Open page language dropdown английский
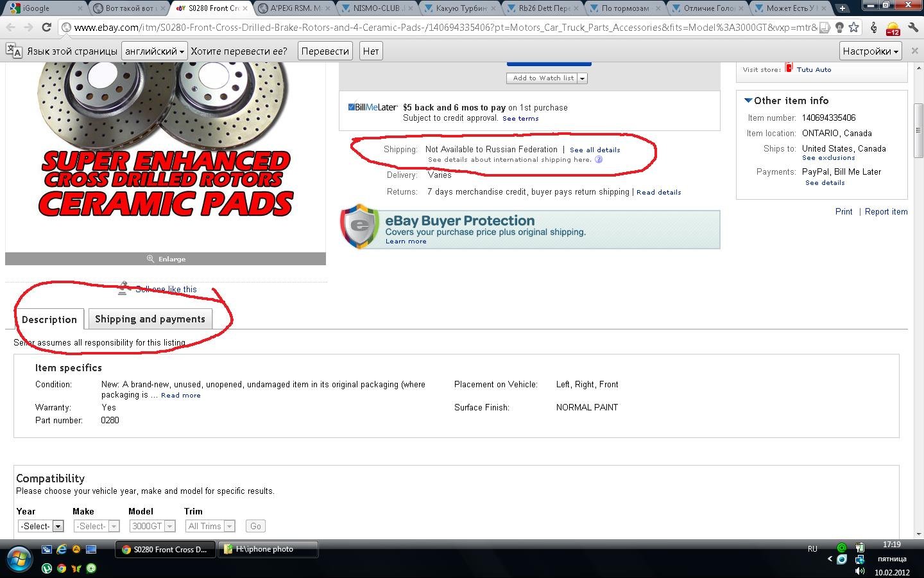The height and width of the screenshot is (578, 924). (x=155, y=51)
